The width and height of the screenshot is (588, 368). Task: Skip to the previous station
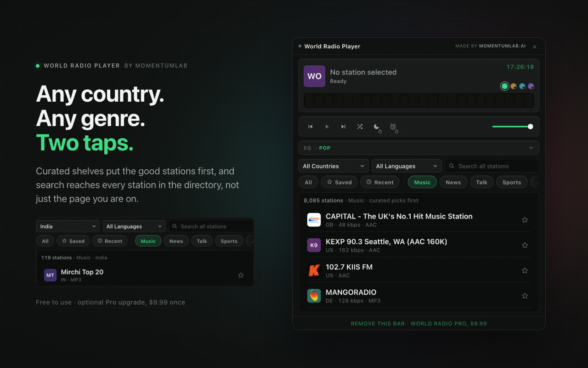point(310,126)
